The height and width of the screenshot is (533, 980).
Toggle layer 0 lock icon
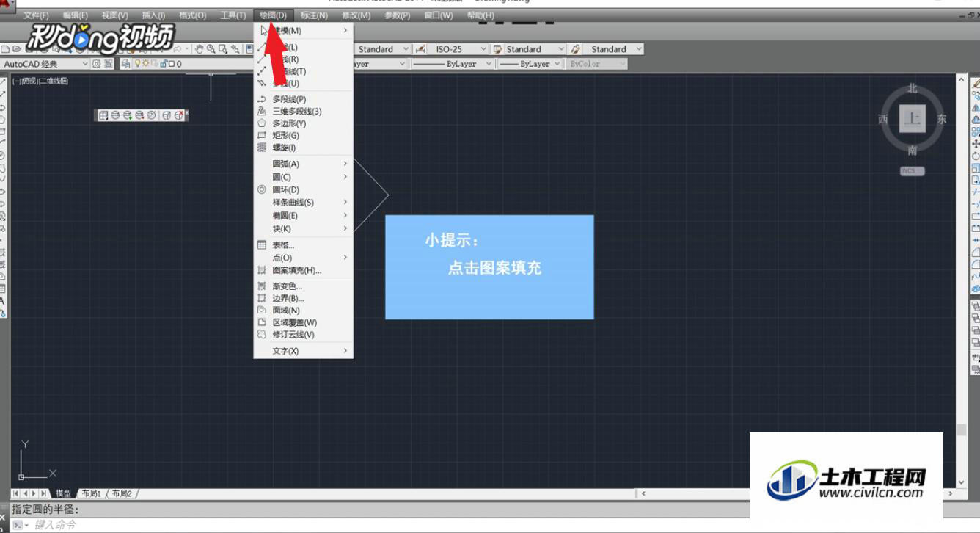(x=163, y=64)
